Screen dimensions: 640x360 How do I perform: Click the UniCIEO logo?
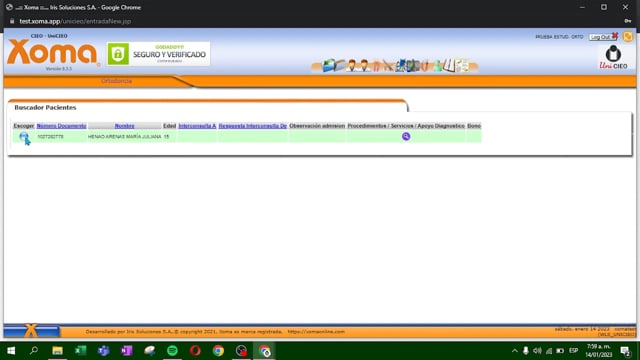(613, 57)
